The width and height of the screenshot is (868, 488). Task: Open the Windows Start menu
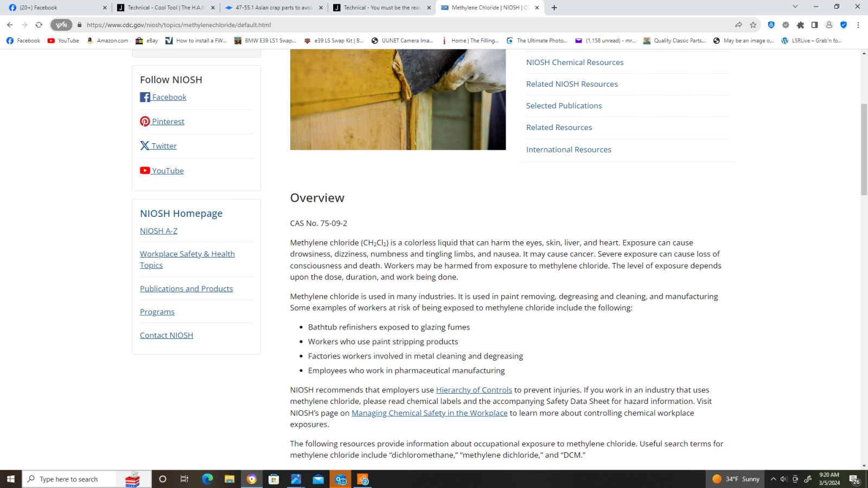[11, 479]
